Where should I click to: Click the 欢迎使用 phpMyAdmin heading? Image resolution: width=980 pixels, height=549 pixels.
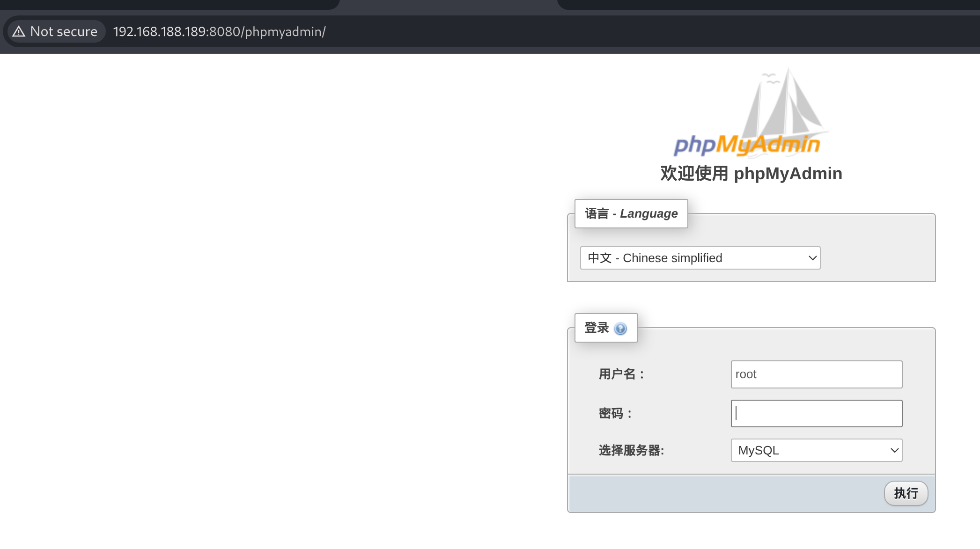click(x=751, y=174)
